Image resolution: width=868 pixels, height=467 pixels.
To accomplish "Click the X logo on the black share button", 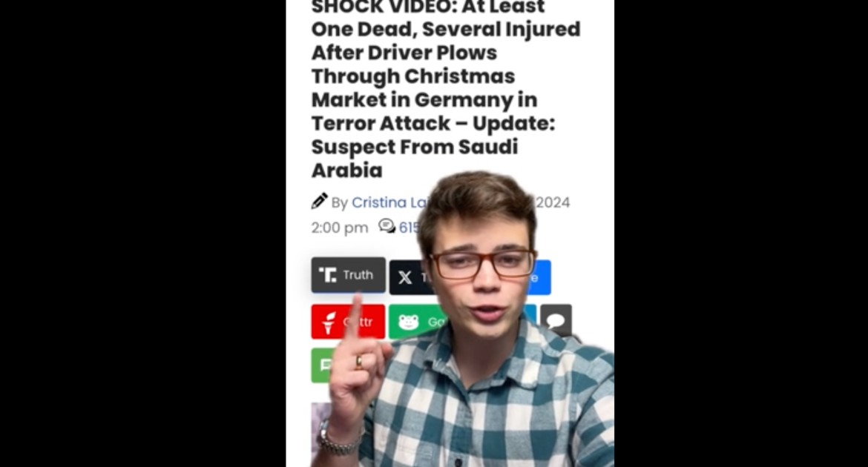I will (x=405, y=278).
